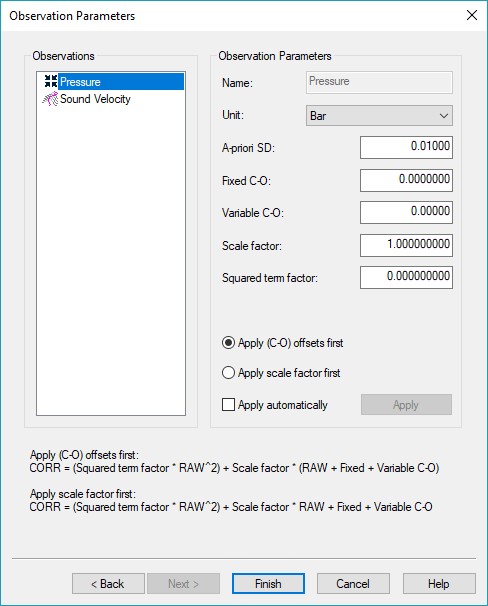Screen dimensions: 488x606
Task: Select the Pressure observation icon
Action: 51,82
